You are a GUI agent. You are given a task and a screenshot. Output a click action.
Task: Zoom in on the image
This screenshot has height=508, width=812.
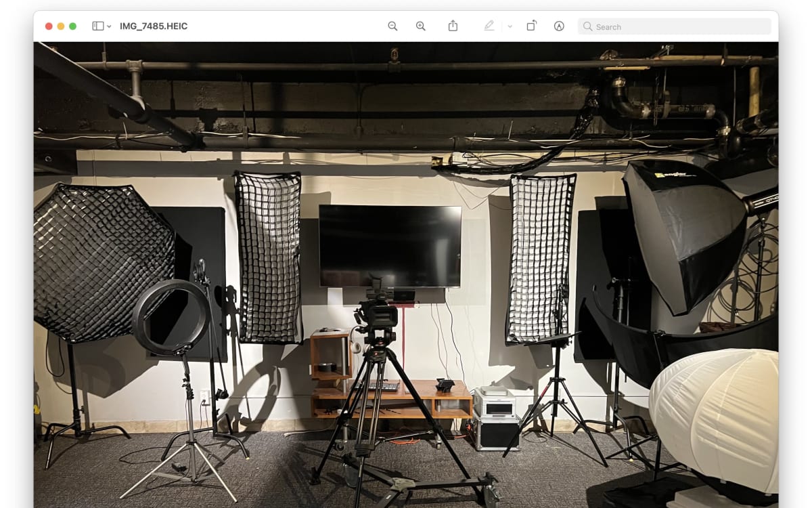coord(421,26)
